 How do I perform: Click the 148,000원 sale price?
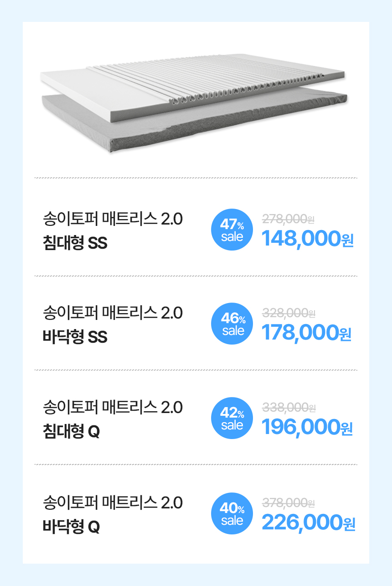coord(308,238)
